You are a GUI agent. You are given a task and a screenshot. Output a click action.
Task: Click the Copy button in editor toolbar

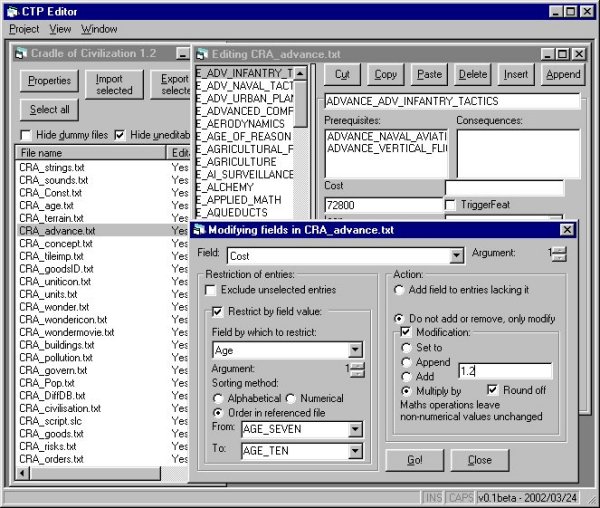(x=385, y=74)
